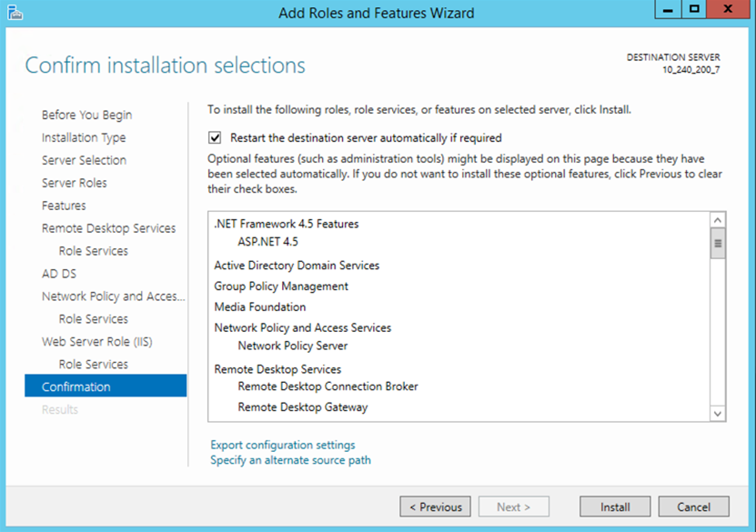Open the Installation Type step
Viewport: 756px width, 532px height.
point(84,137)
